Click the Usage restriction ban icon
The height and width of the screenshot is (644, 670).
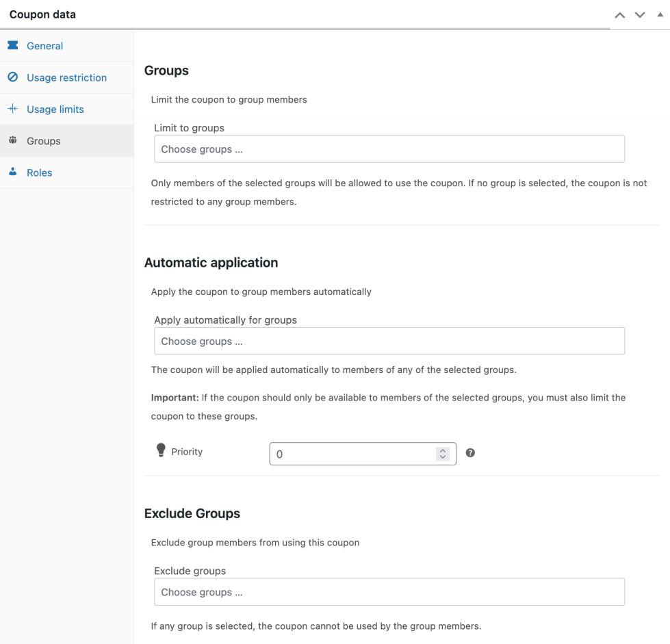pos(12,77)
